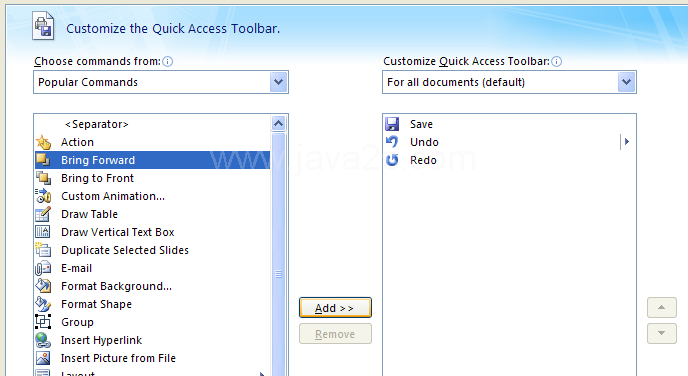This screenshot has height=376, width=688.
Task: Click the Redo arrow icon
Action: 392,160
